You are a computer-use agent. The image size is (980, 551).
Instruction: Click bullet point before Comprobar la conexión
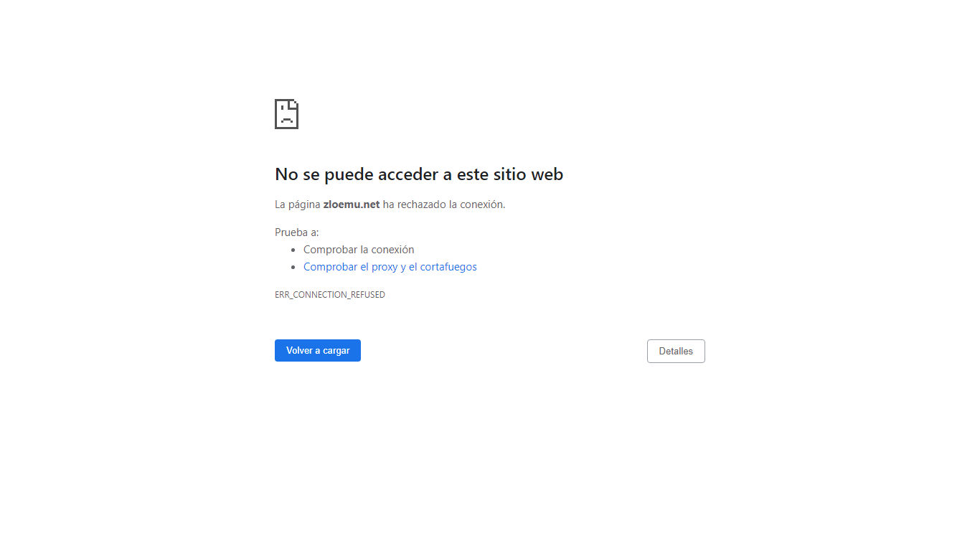[293, 250]
